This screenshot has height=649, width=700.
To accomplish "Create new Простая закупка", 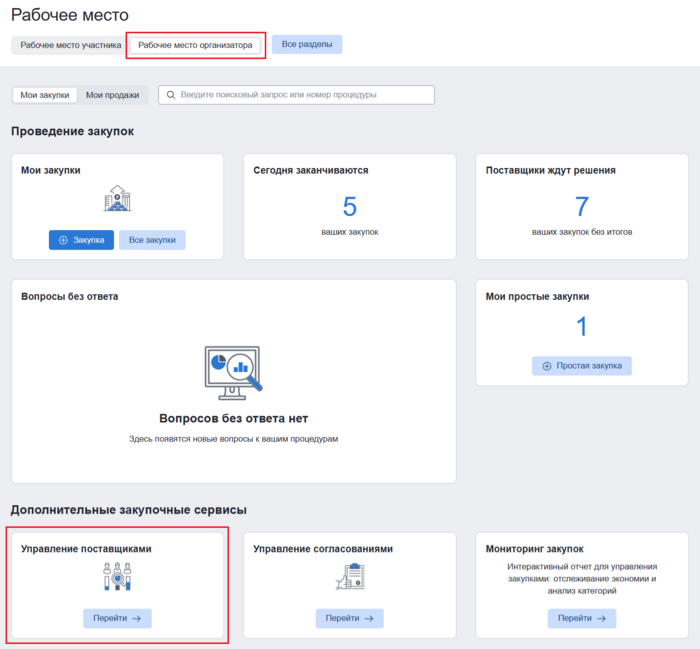I will (582, 366).
